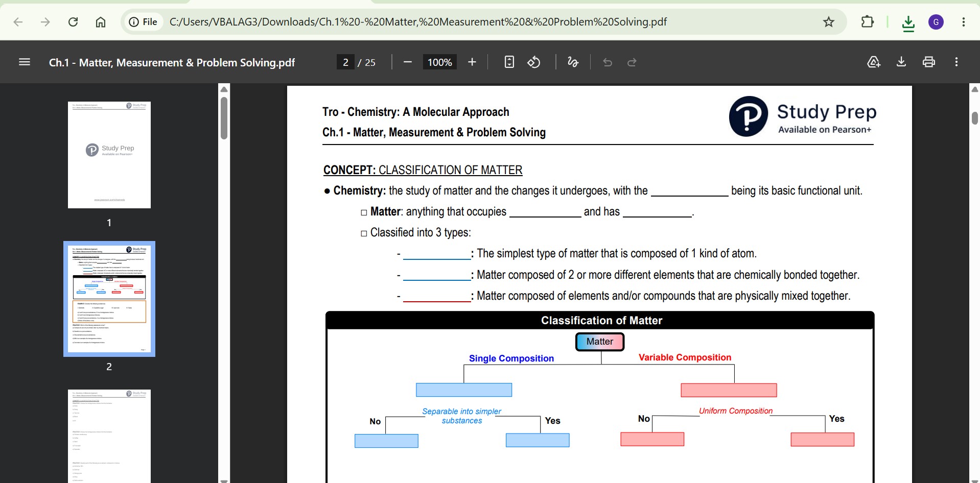The height and width of the screenshot is (483, 980).
Task: Zoom out of the PDF
Action: click(407, 62)
